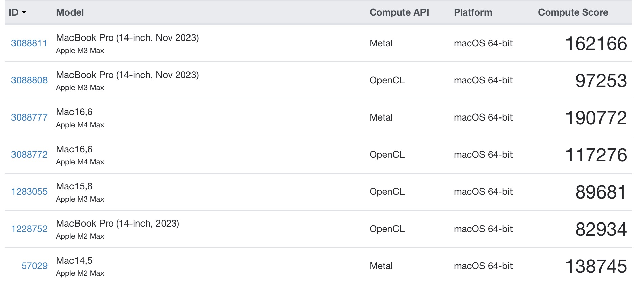
Task: Open result ID 3088811
Action: [29, 43]
